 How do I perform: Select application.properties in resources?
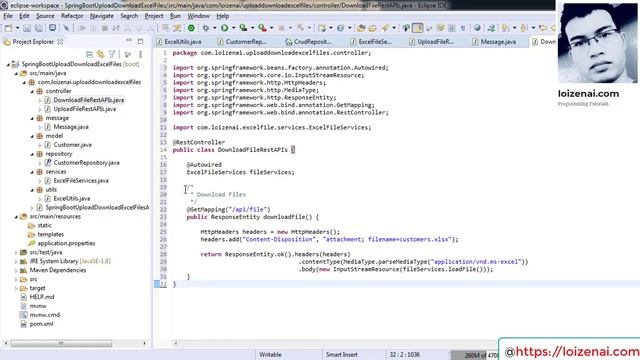coord(66,244)
